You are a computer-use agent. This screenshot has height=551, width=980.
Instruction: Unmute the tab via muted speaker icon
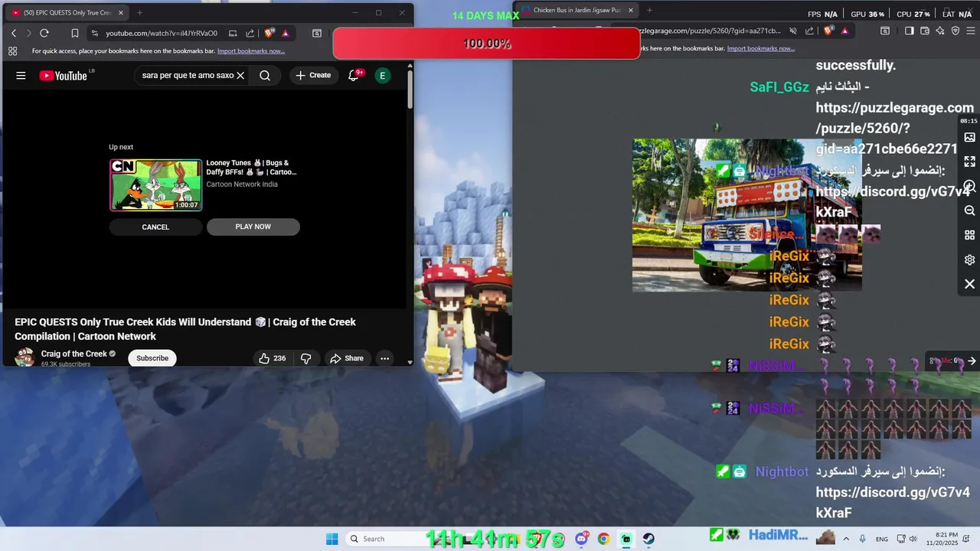click(x=793, y=31)
